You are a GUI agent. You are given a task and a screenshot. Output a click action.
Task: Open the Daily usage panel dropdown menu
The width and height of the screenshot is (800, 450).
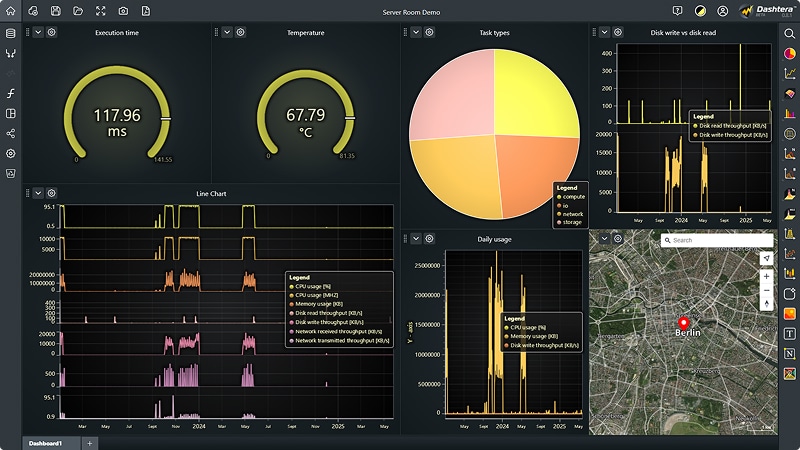416,238
